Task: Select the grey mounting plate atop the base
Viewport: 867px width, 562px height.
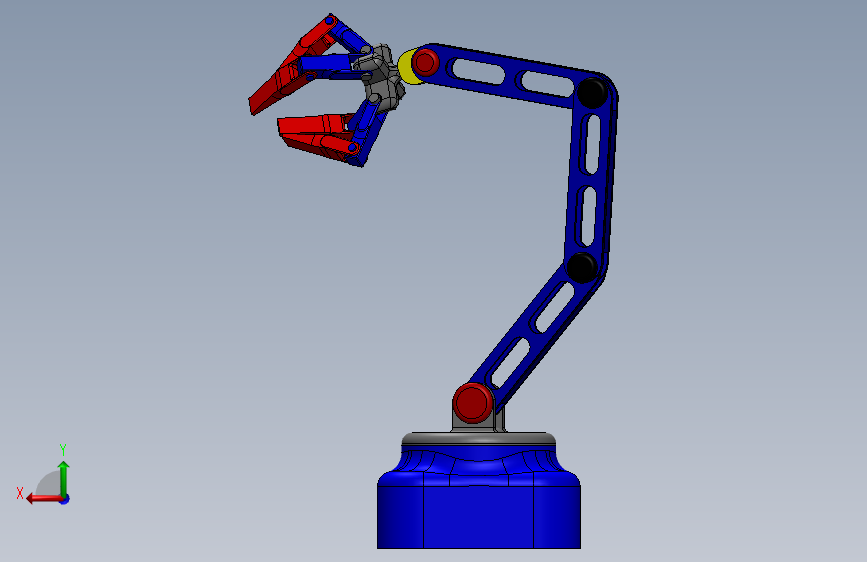Action: (x=478, y=439)
